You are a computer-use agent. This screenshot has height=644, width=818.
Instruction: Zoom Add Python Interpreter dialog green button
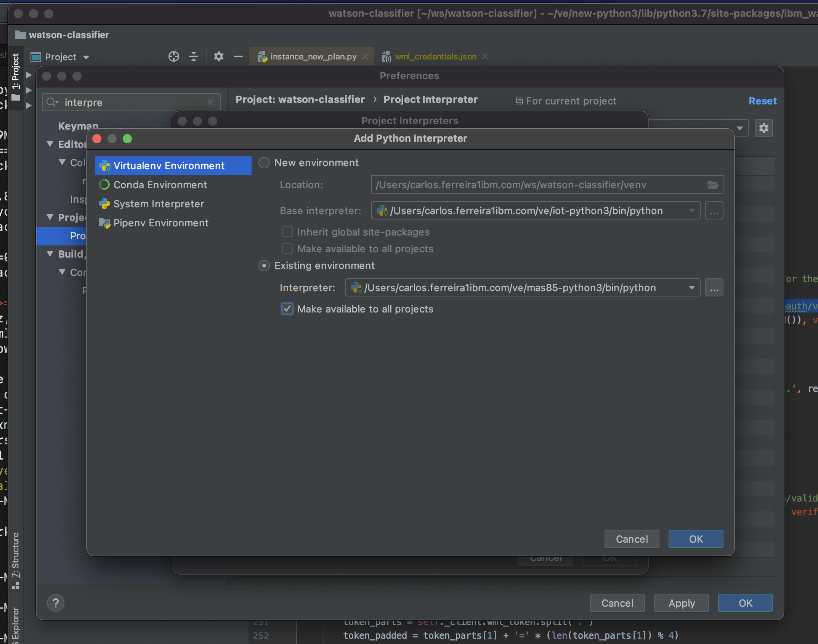127,139
